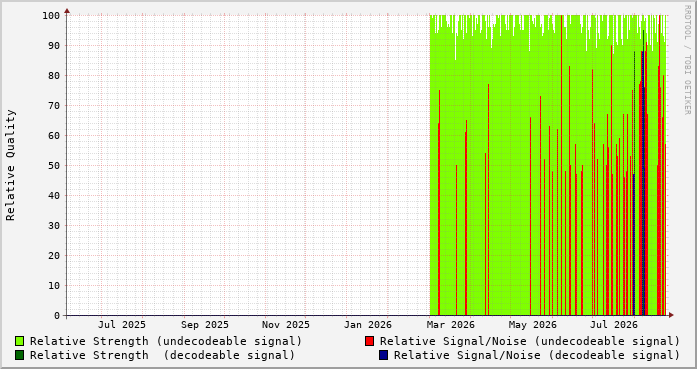The image size is (697, 369).
Task: Click the RRDTOOL / TOBI OETIKER watermark
Action: point(687,60)
